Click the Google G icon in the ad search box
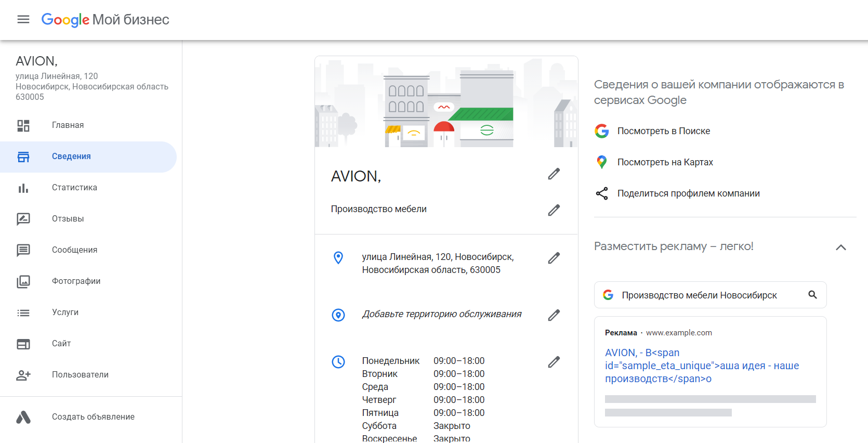This screenshot has height=443, width=868. tap(608, 295)
